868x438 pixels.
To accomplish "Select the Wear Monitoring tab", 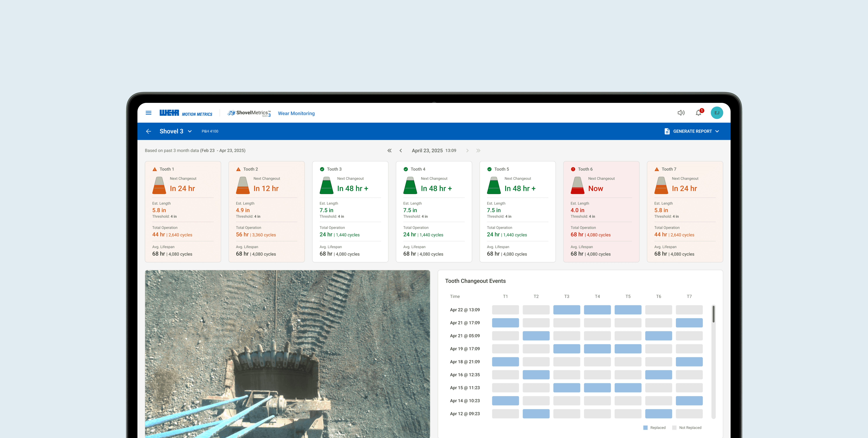I will [296, 114].
